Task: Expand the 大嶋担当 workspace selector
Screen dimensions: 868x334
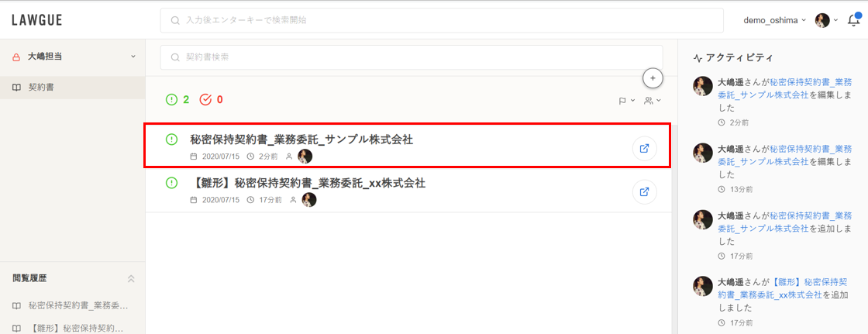Action: pos(73,57)
